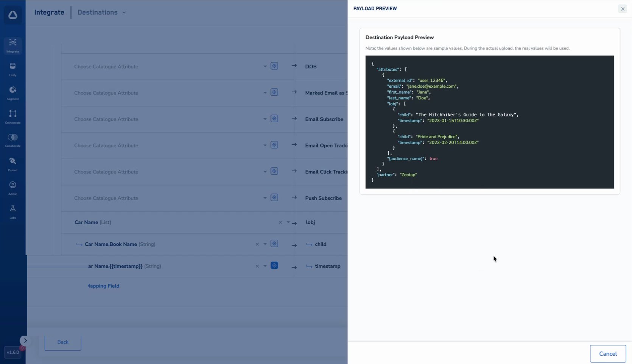This screenshot has width=632, height=364.
Task: Click "user_12345" value in payload
Action: point(432,80)
